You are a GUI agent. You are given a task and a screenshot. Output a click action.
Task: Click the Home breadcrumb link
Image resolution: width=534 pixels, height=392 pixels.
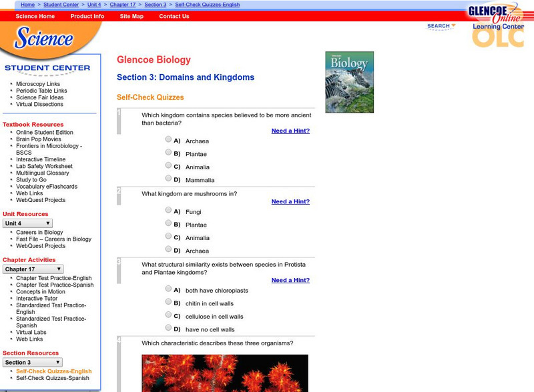(27, 5)
